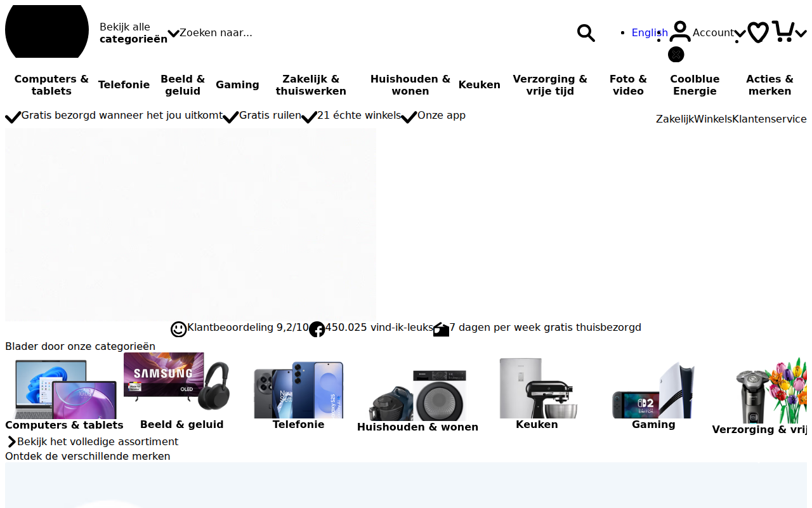Open the Klantenservice link
Screen dimensions: 812x508
[769, 119]
